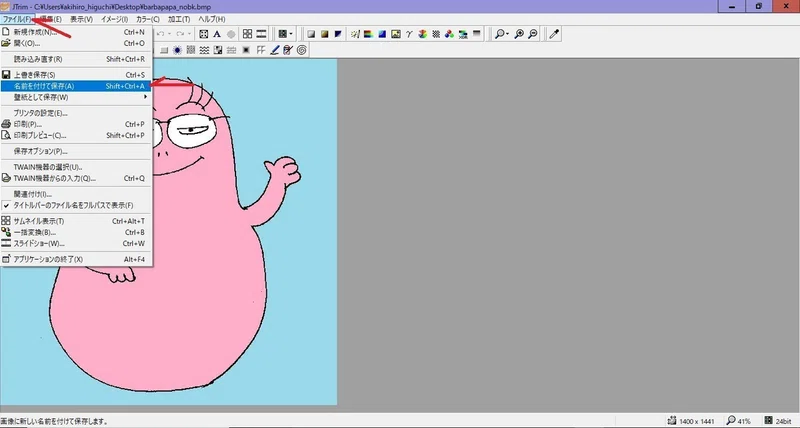Open プリンタの設定(E) menu entry
The width and height of the screenshot is (800, 428).
[76, 113]
